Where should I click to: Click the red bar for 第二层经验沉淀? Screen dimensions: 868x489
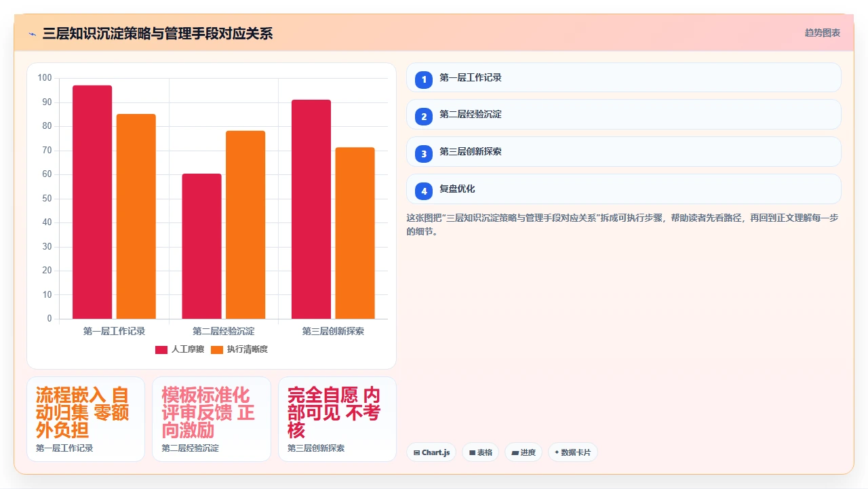pos(201,246)
